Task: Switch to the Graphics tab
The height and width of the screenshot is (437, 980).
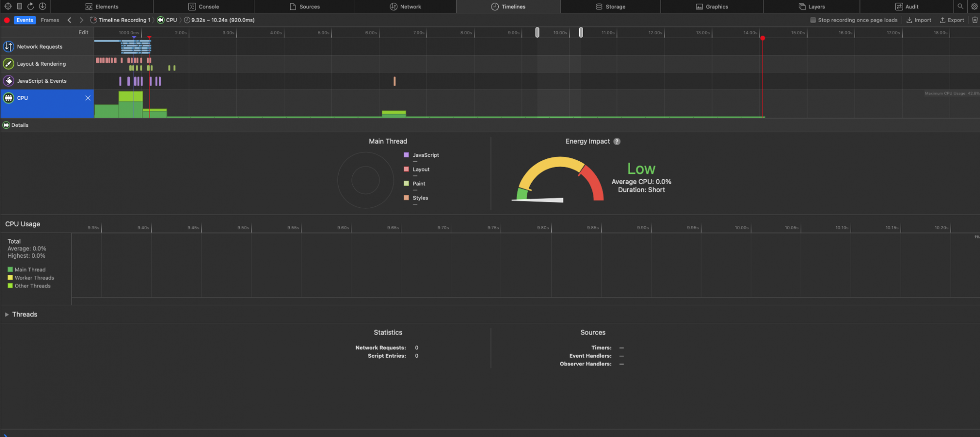Action: point(712,6)
